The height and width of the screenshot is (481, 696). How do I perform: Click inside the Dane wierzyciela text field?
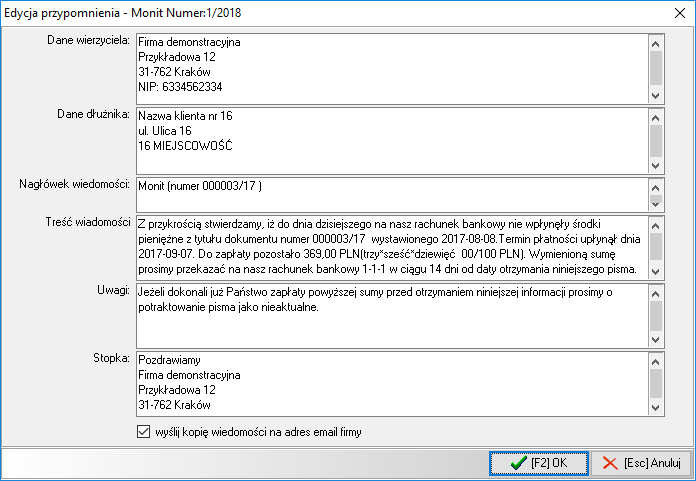[390, 68]
